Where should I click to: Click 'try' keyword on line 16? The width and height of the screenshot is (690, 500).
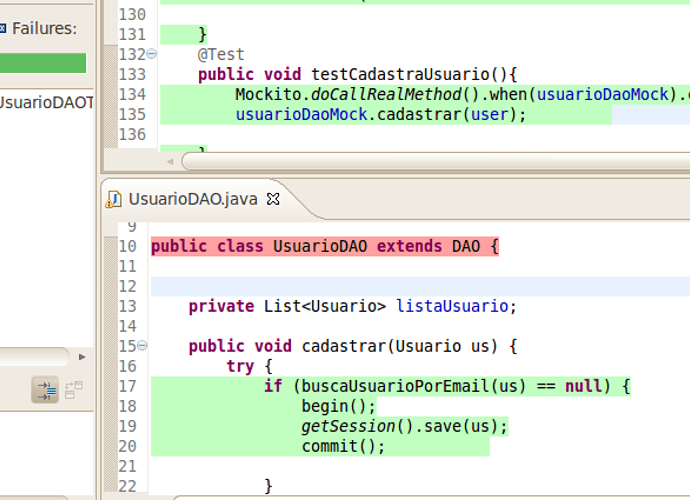[240, 366]
